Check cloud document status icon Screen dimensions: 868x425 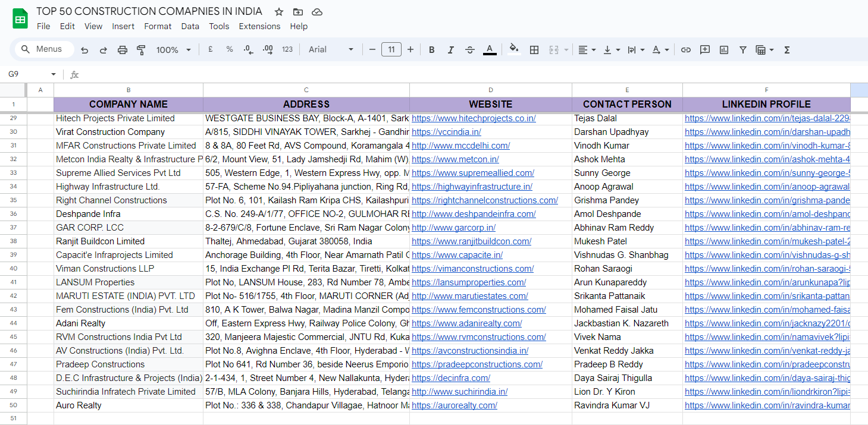tap(317, 12)
